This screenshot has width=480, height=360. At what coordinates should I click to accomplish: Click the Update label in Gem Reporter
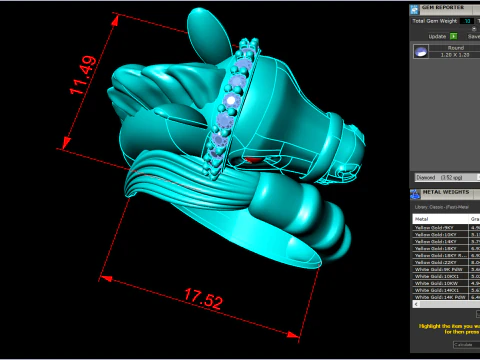[437, 36]
